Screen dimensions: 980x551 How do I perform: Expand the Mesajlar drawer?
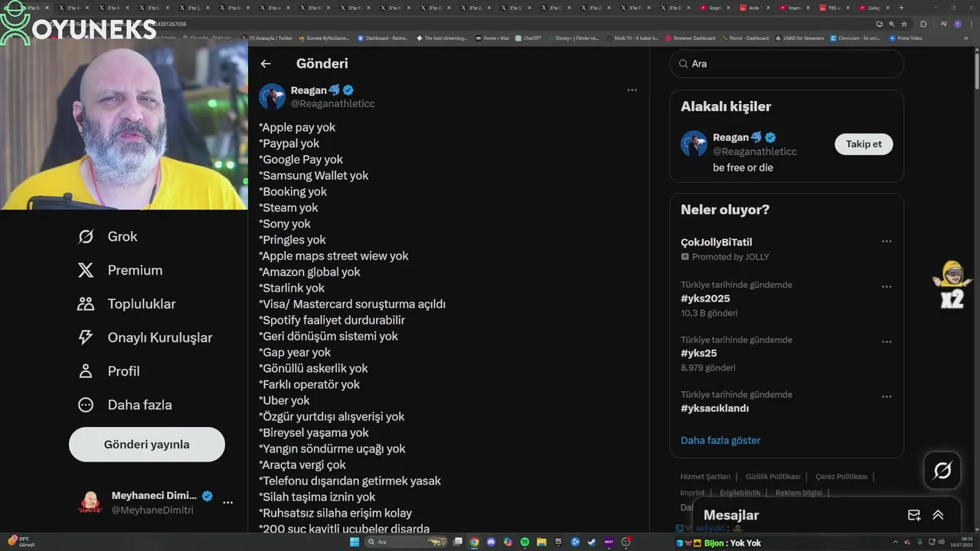pyautogui.click(x=938, y=515)
